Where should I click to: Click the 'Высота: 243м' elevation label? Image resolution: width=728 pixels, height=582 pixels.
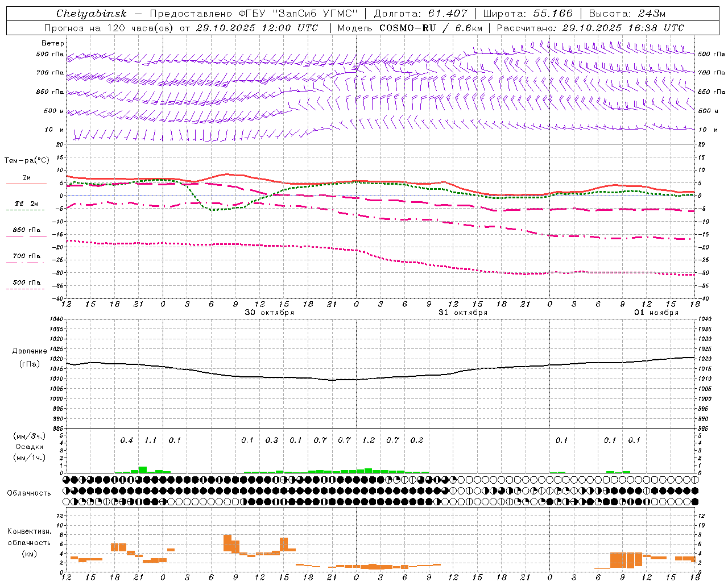627,14
